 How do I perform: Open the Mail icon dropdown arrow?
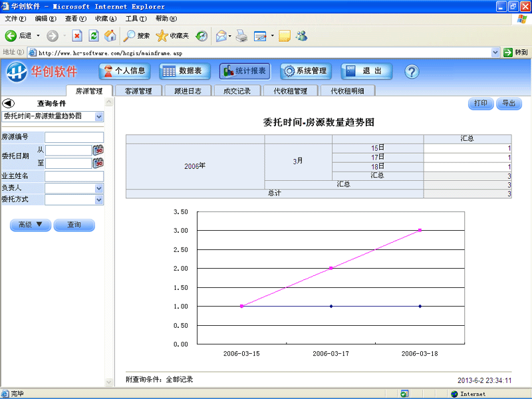[x=230, y=36]
